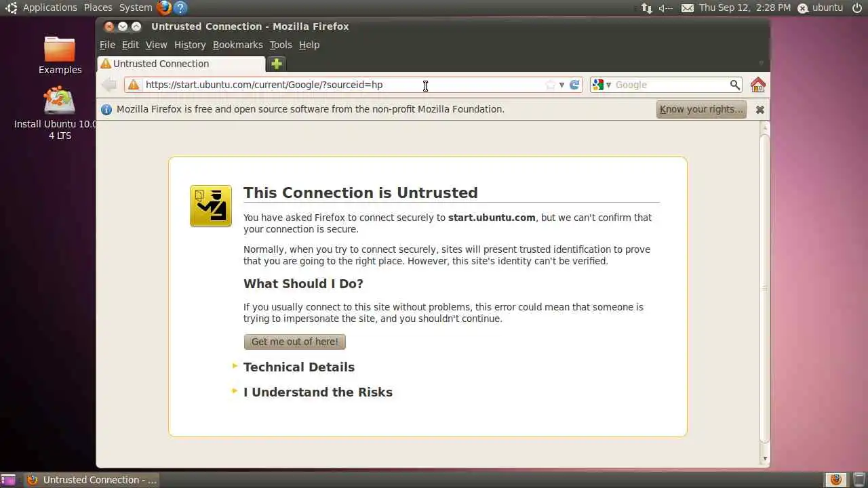Screen dimensions: 868x488
Task: Click the yellow passport officer warning icon
Action: click(x=211, y=205)
